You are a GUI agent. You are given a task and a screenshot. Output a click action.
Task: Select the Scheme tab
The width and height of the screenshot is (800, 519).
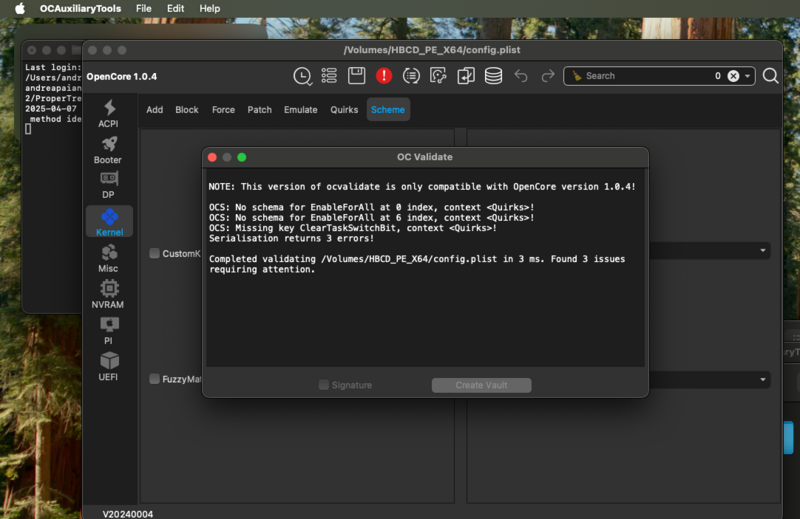click(x=388, y=110)
